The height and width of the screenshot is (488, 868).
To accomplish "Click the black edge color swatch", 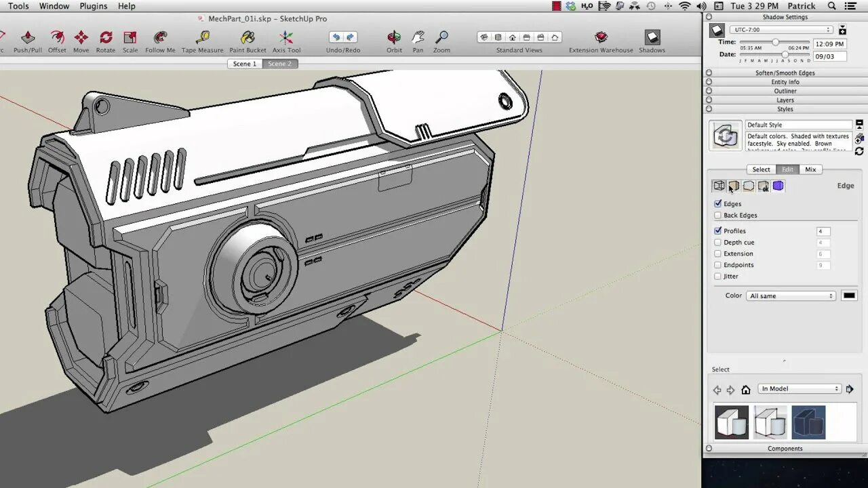I will coord(849,296).
